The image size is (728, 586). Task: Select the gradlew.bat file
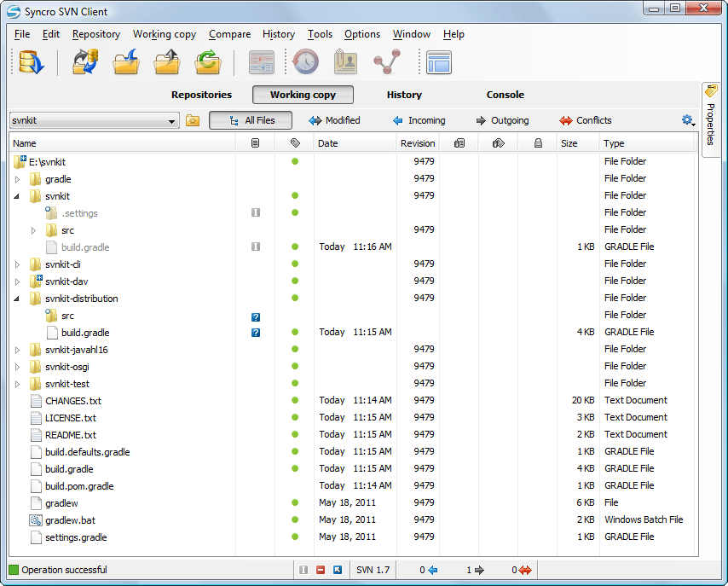70,520
